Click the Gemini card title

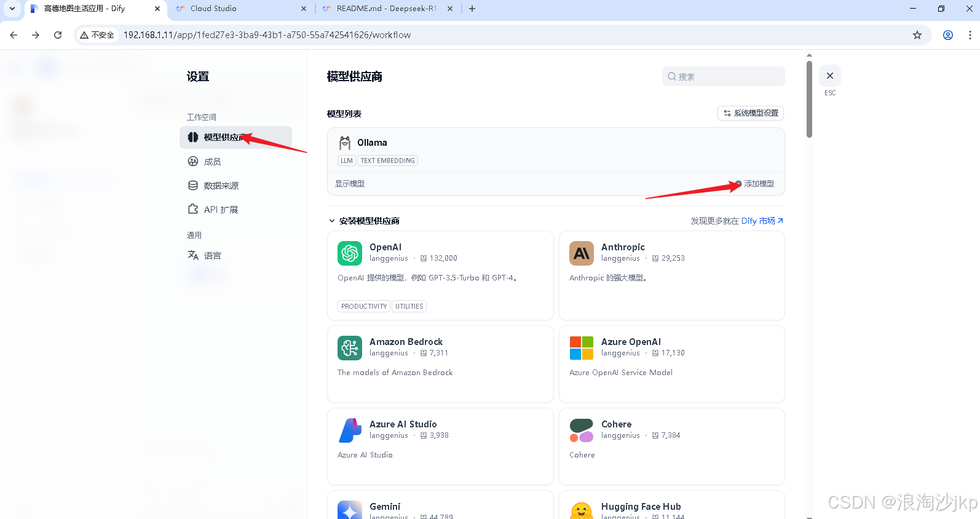tap(385, 507)
